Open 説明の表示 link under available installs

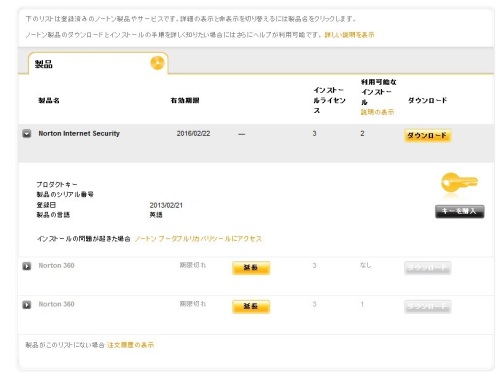(x=377, y=112)
